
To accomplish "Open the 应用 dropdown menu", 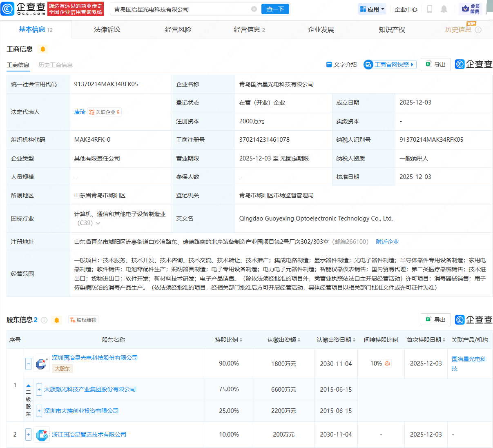I will [372, 9].
